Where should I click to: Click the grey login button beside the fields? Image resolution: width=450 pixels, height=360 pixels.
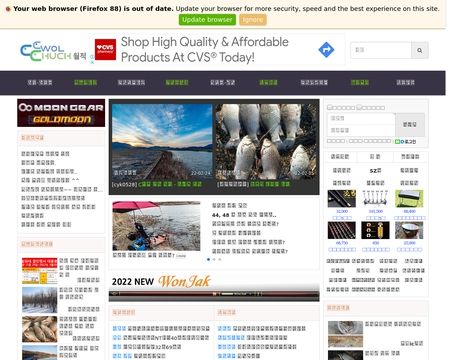point(410,125)
